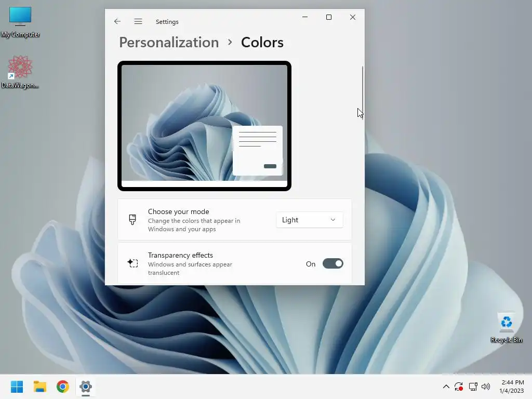Select the My Computer desktop icon

tap(20, 22)
